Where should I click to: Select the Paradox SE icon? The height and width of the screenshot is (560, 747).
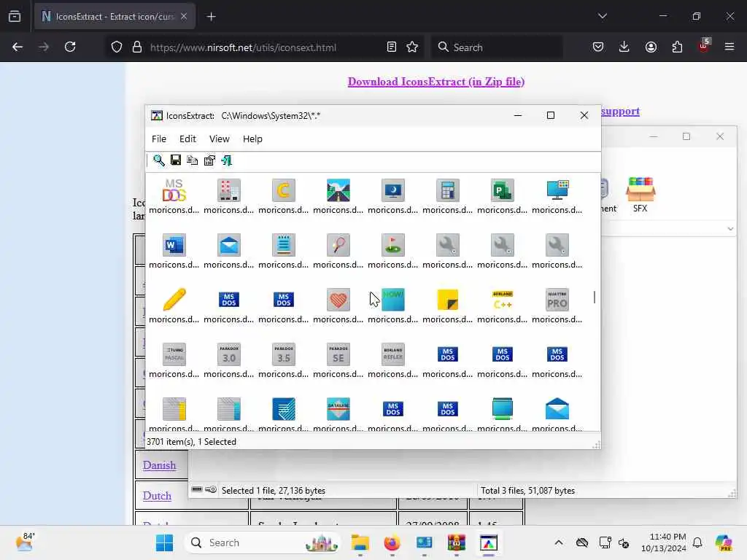coord(338,355)
